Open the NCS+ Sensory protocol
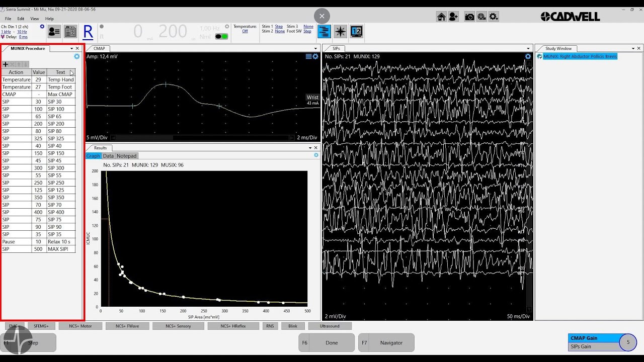This screenshot has width=644, height=362. pos(178,326)
